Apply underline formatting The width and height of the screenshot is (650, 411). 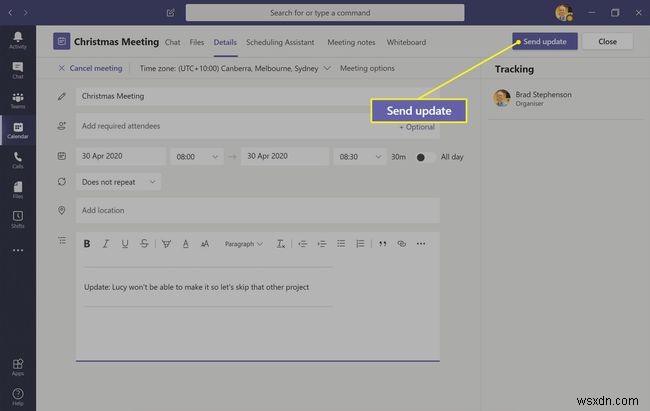[x=125, y=244]
